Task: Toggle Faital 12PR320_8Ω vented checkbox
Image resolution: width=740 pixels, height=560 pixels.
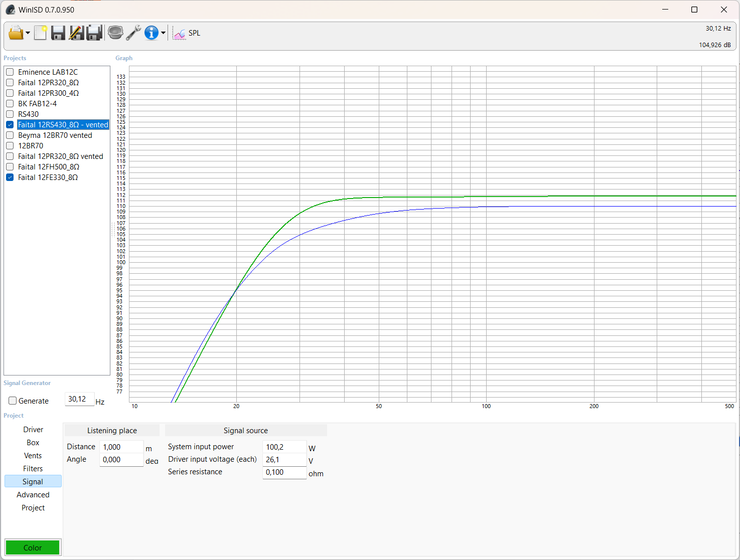Action: coord(10,156)
